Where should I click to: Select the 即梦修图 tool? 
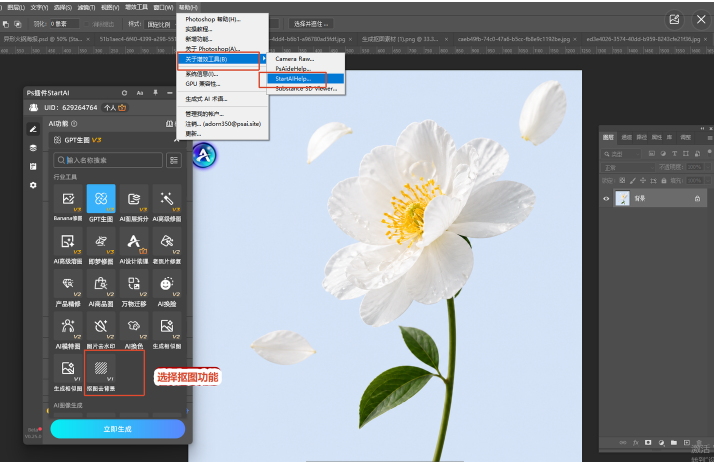101,246
